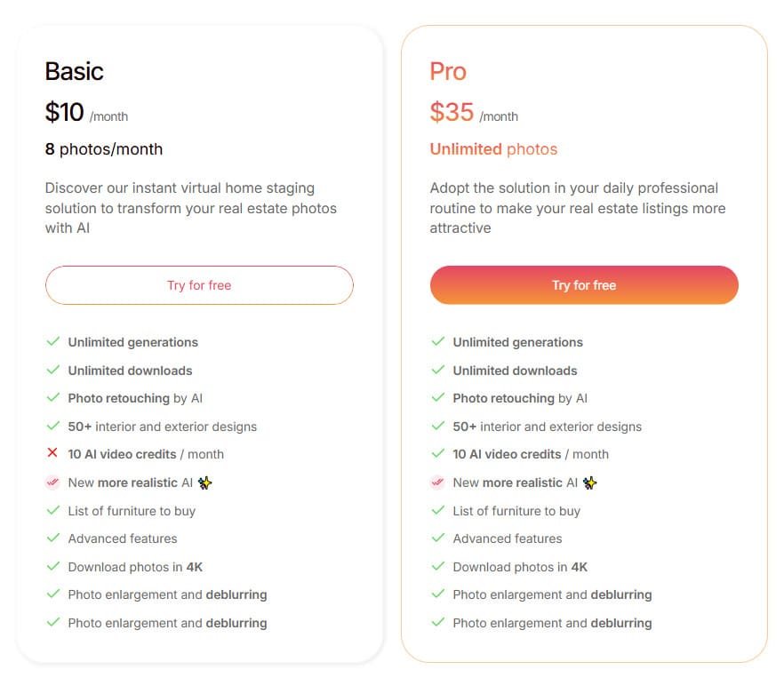This screenshot has width=784, height=678.
Task: Click the red X icon next to 10 AI video credits
Action: click(53, 454)
